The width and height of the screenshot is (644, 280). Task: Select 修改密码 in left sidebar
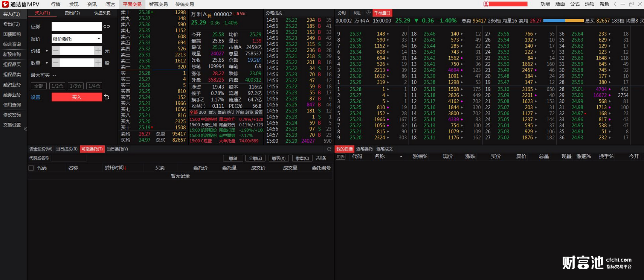pos(12,115)
